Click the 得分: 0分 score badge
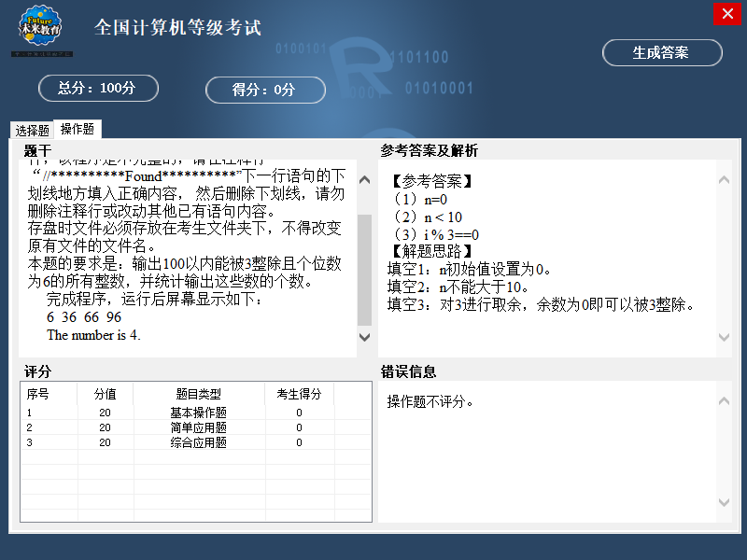This screenshot has width=747, height=560. coord(265,91)
